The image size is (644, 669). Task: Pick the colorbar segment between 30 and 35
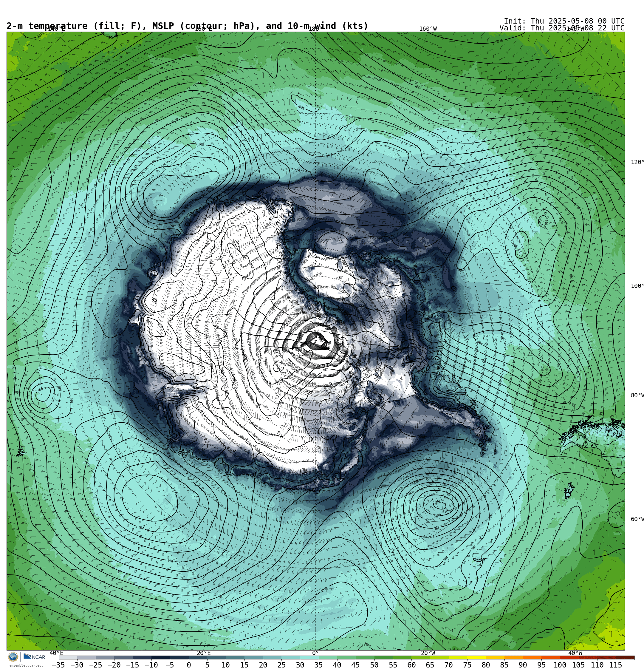tap(309, 657)
